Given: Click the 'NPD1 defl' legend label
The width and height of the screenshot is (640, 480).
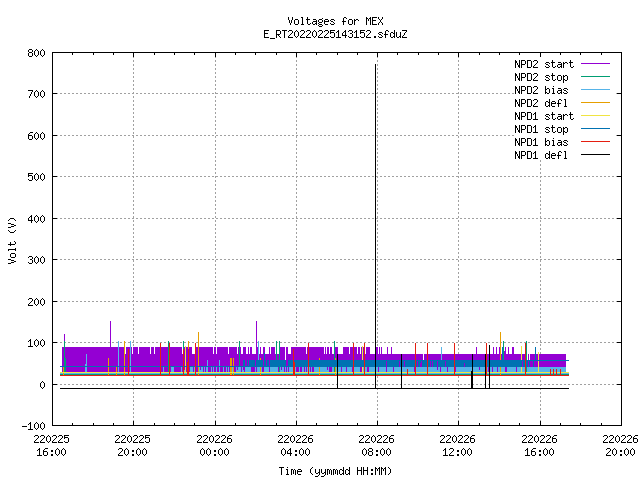Looking at the screenshot, I should point(541,156).
